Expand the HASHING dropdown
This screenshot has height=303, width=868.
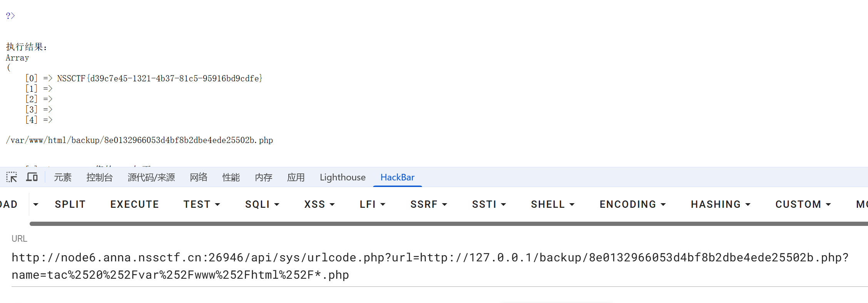721,204
